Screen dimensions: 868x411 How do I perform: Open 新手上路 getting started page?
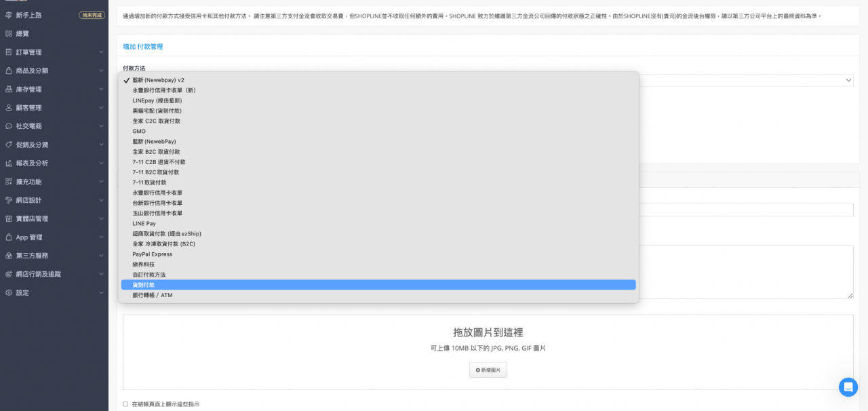[54, 15]
